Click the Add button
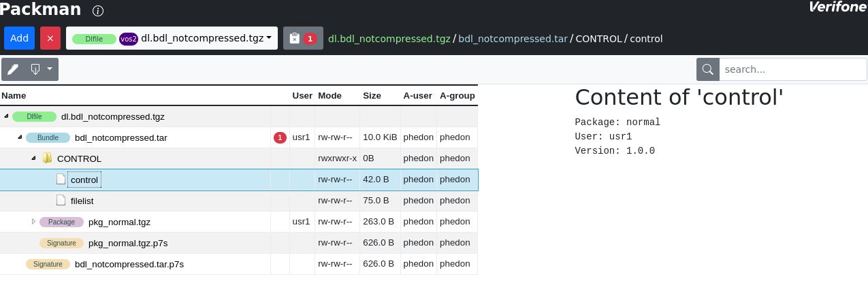 click(x=19, y=38)
